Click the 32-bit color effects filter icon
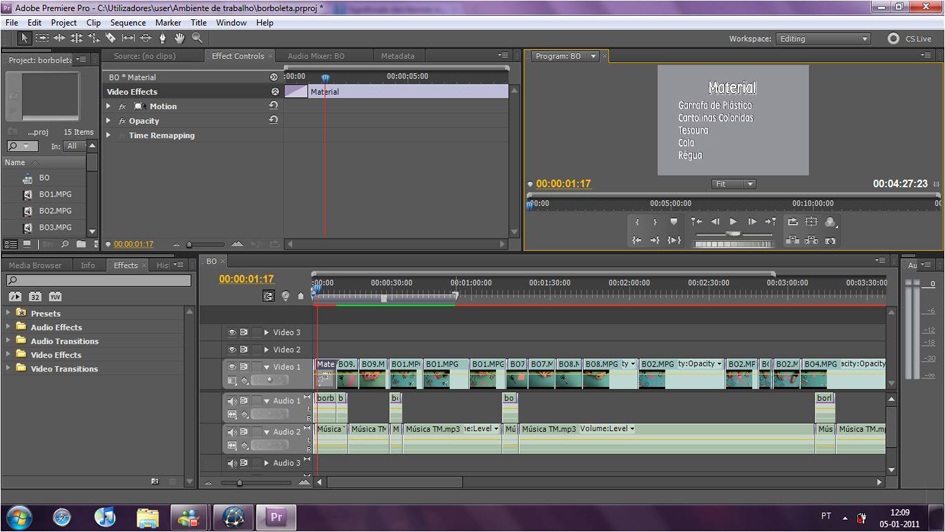 pos(35,297)
